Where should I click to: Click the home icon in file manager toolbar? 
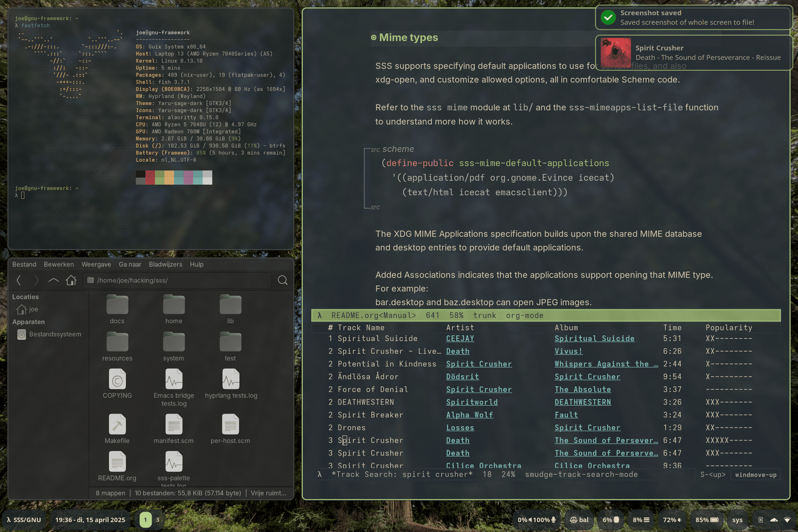click(71, 280)
